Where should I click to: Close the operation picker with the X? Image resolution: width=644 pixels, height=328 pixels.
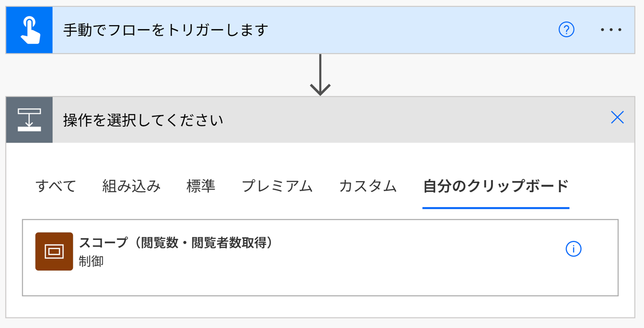click(x=617, y=118)
